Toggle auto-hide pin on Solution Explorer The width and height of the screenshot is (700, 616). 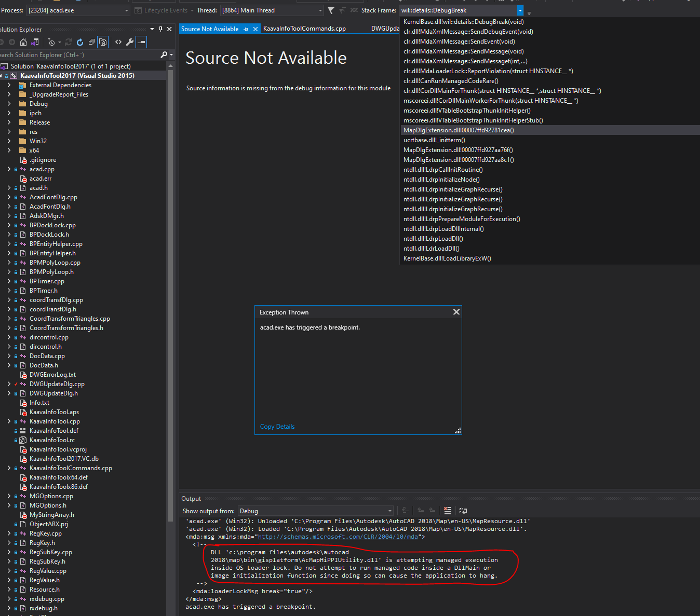tap(161, 29)
